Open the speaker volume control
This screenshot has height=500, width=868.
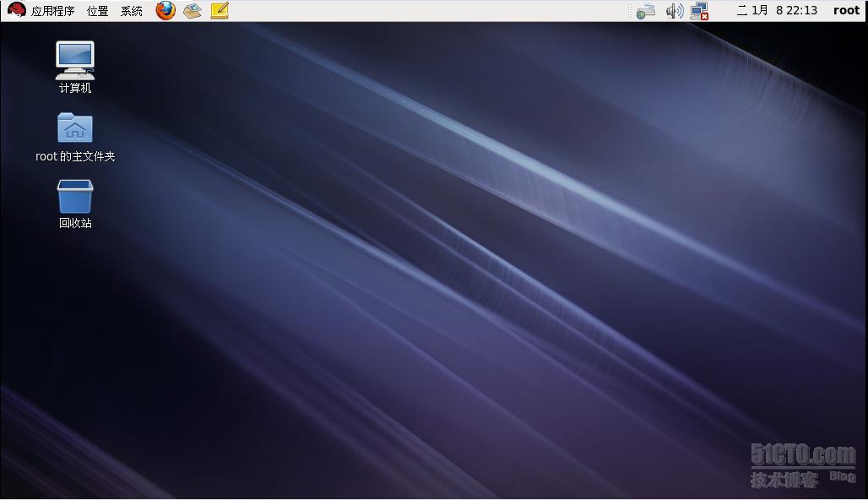tap(675, 11)
